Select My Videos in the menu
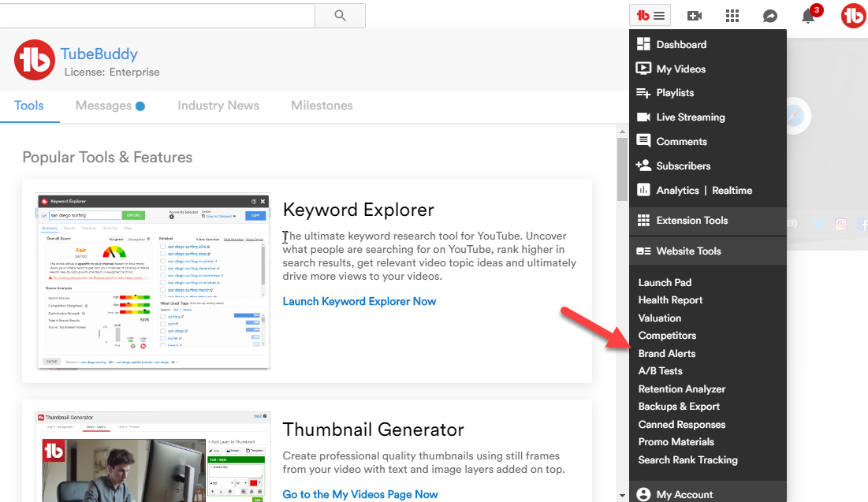 680,69
